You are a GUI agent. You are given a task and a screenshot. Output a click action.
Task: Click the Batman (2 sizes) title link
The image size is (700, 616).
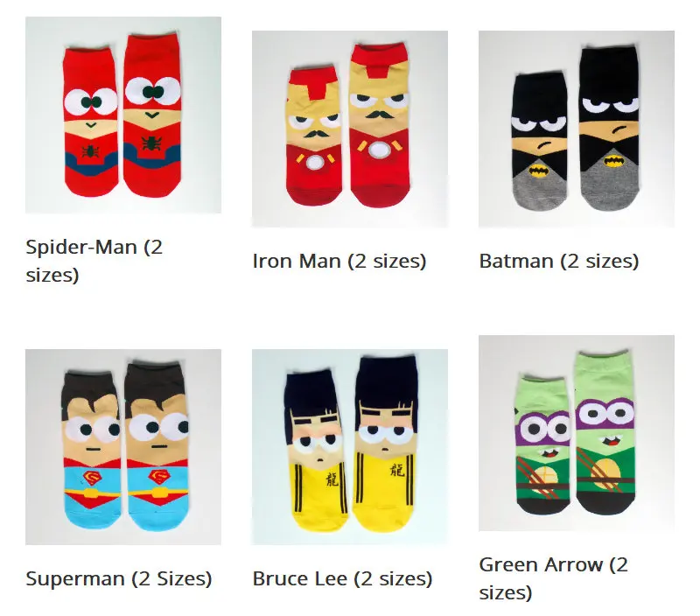click(x=559, y=261)
